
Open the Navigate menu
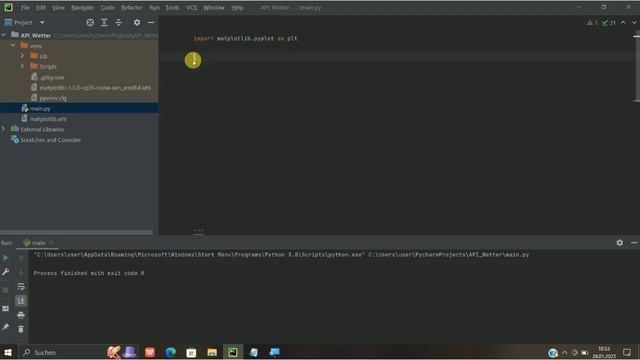click(82, 7)
